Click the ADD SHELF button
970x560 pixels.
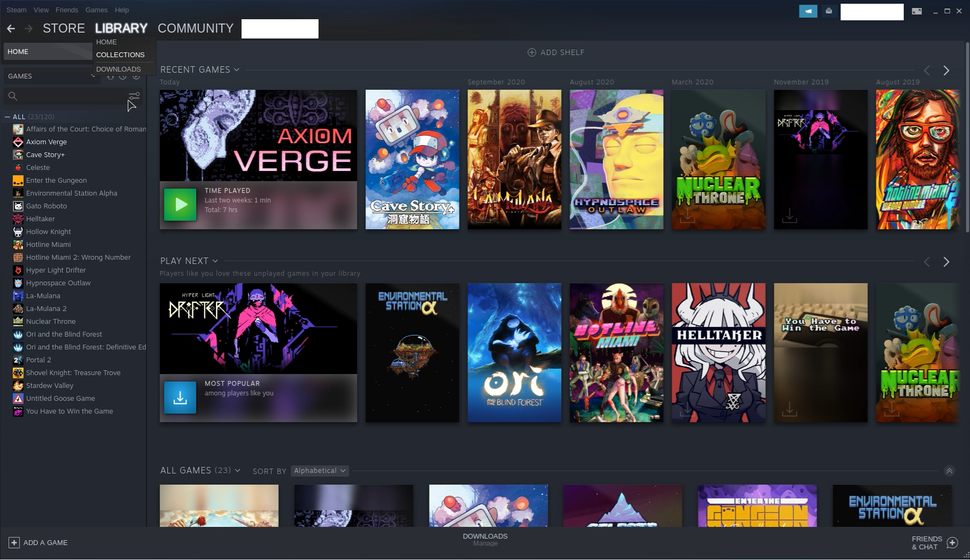556,52
